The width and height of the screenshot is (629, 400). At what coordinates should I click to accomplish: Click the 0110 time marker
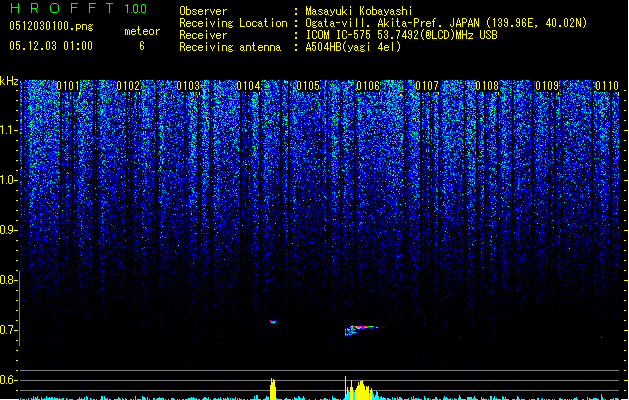pyautogui.click(x=607, y=86)
